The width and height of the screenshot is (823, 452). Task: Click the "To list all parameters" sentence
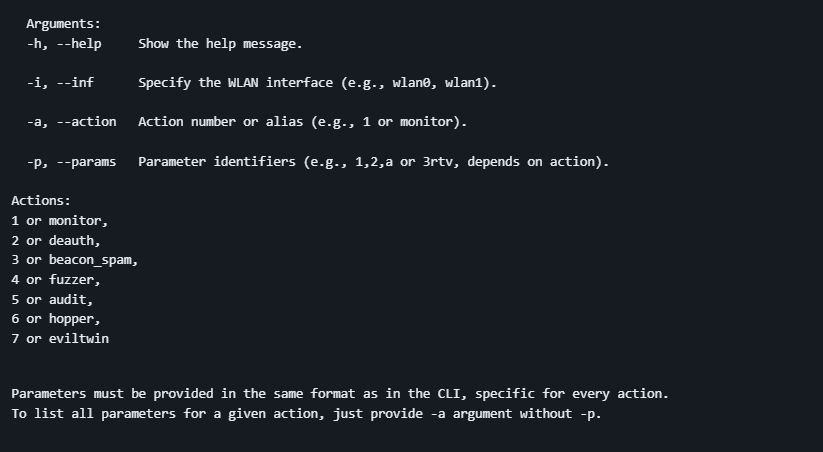click(x=306, y=413)
